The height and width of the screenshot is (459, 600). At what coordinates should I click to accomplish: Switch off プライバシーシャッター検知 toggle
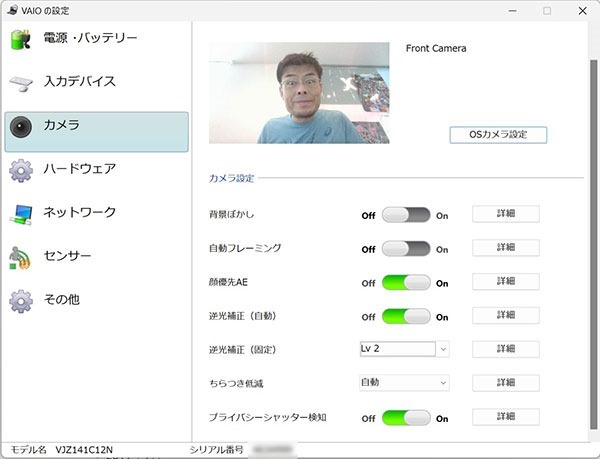406,417
